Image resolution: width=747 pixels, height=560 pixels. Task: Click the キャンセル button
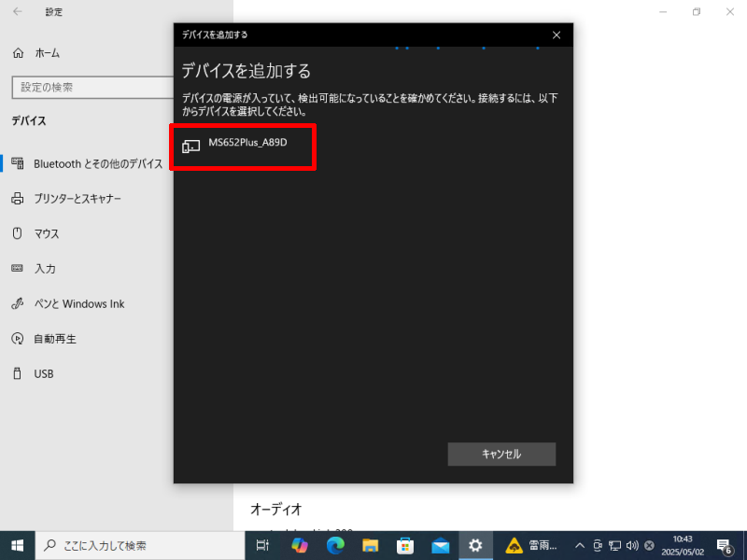pyautogui.click(x=501, y=454)
